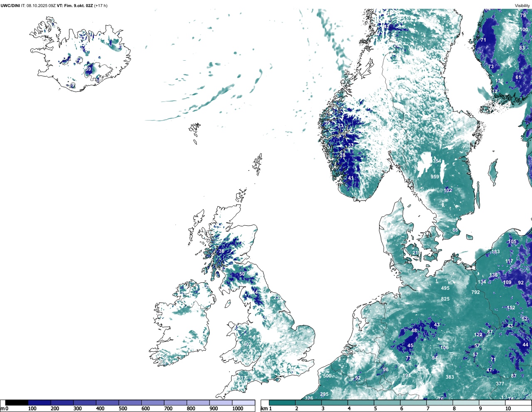Click the 'm 0' legend tick label
The width and height of the screenshot is (532, 412).
(x=5, y=409)
